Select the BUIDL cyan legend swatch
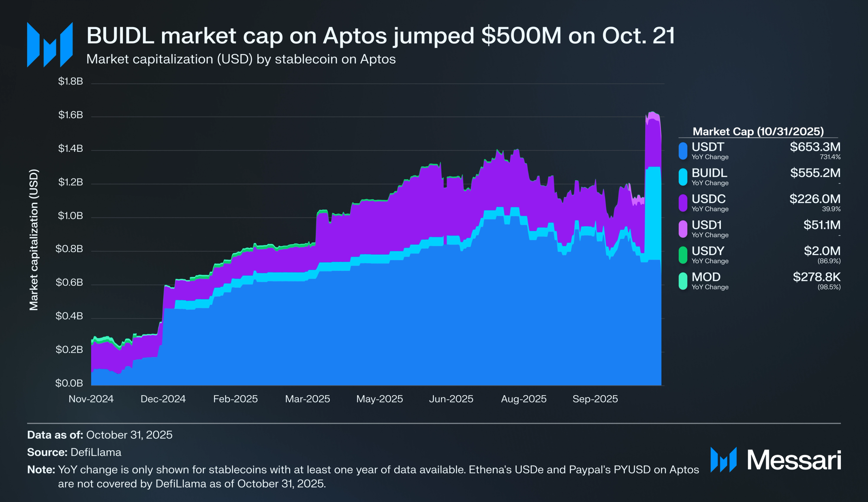This screenshot has width=868, height=502. pyautogui.click(x=683, y=177)
